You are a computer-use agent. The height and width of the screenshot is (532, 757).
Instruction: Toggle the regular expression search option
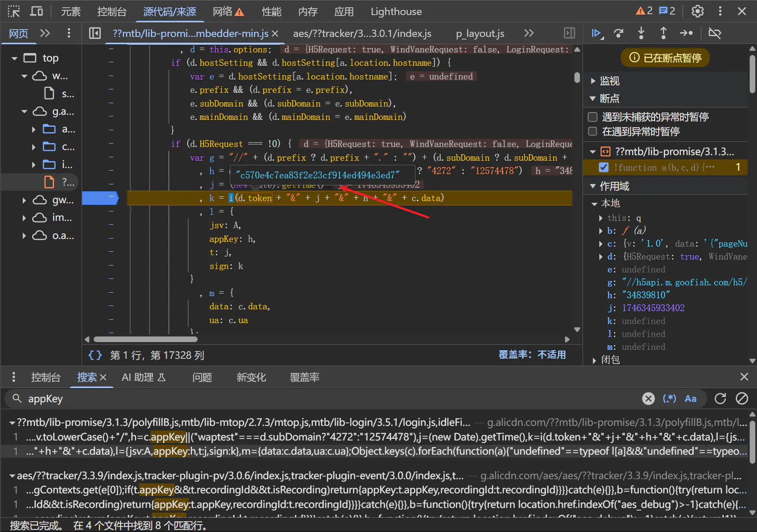click(669, 399)
